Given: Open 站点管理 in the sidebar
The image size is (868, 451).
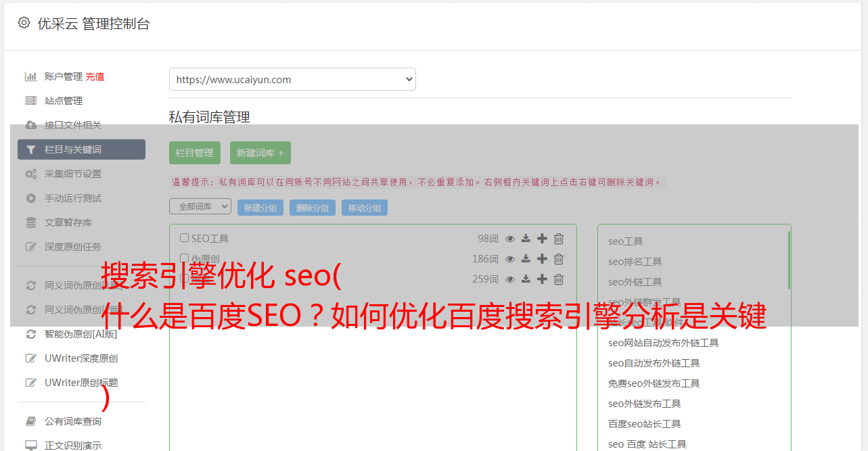Looking at the screenshot, I should (64, 101).
